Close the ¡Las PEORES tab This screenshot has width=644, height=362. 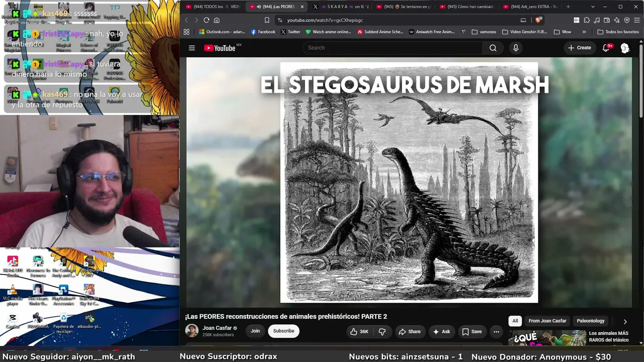pyautogui.click(x=302, y=7)
